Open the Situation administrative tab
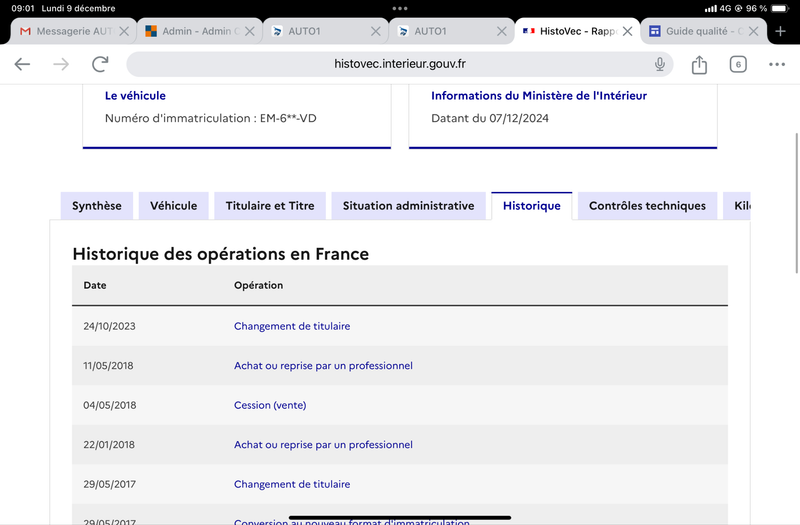 [409, 206]
